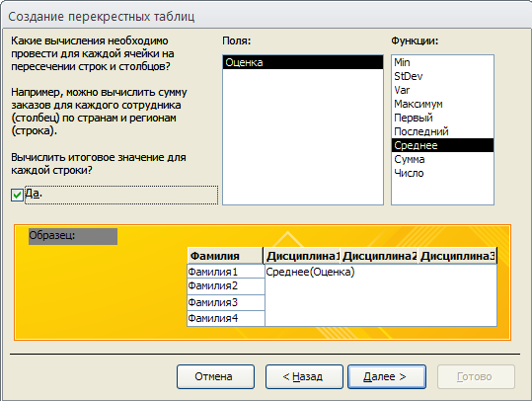The height and width of the screenshot is (401, 532).
Task: Select Число in the functions list
Action: 442,173
